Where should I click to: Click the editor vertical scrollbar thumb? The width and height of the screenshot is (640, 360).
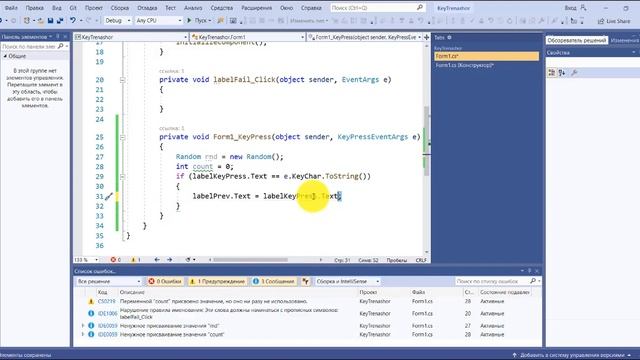427,141
